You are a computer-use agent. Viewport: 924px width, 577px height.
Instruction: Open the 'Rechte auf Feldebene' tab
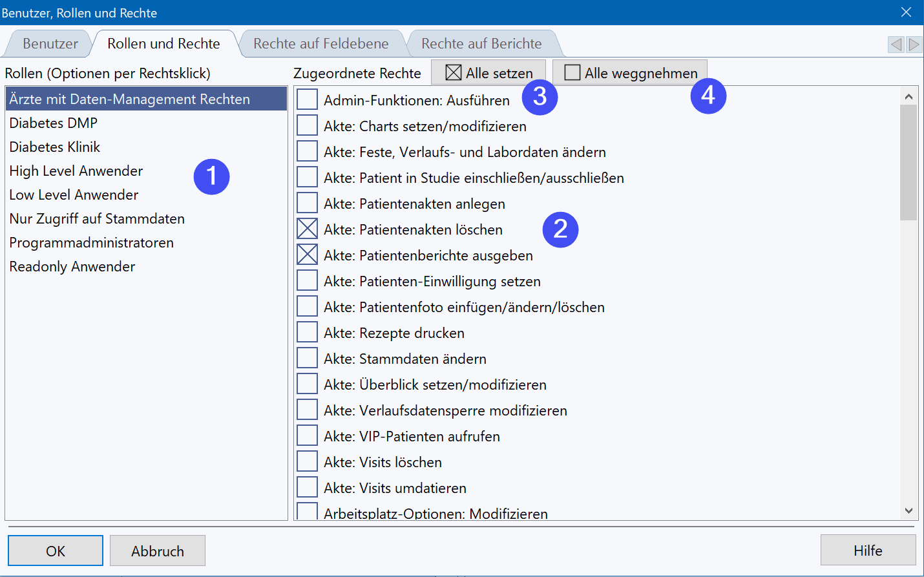click(320, 44)
